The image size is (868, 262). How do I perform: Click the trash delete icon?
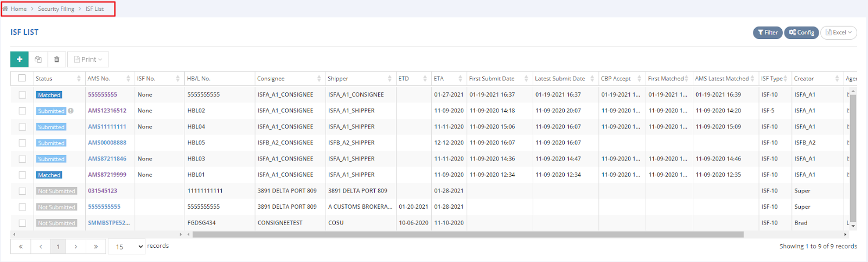57,59
